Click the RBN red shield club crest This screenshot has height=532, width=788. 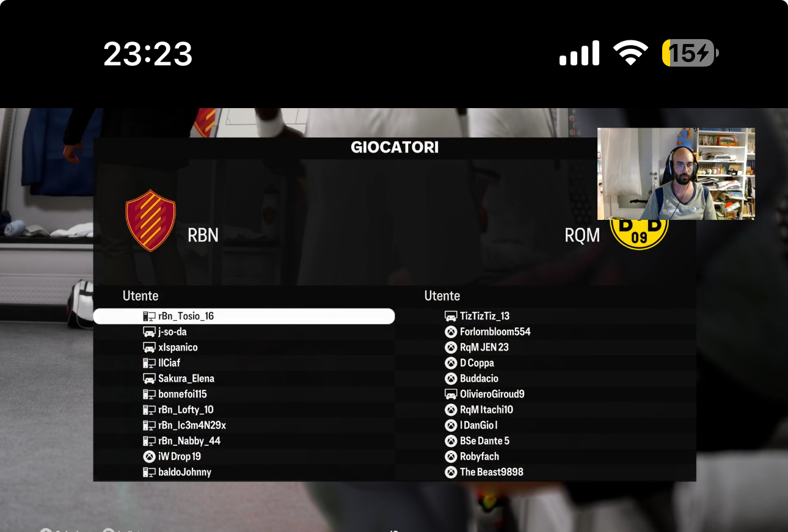point(150,220)
